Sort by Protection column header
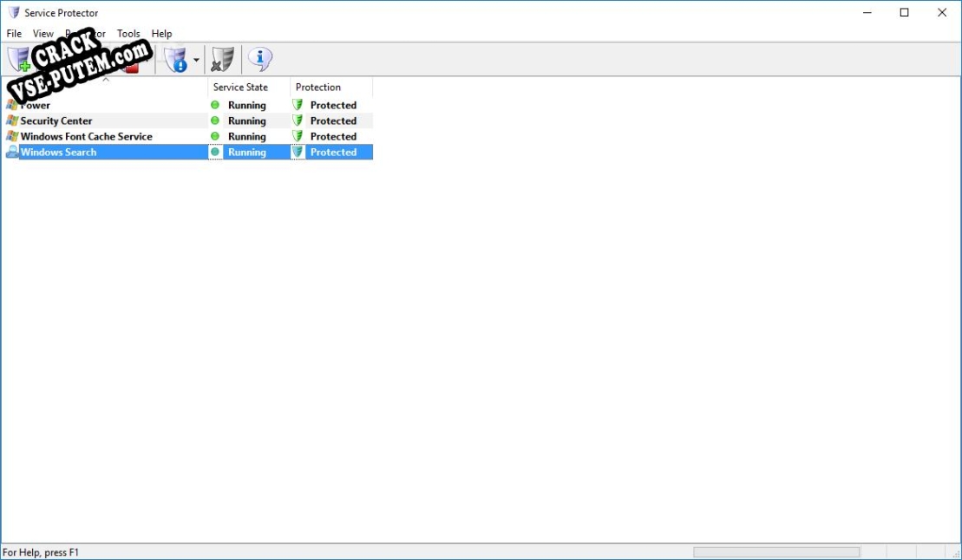Image resolution: width=962 pixels, height=560 pixels. point(331,87)
